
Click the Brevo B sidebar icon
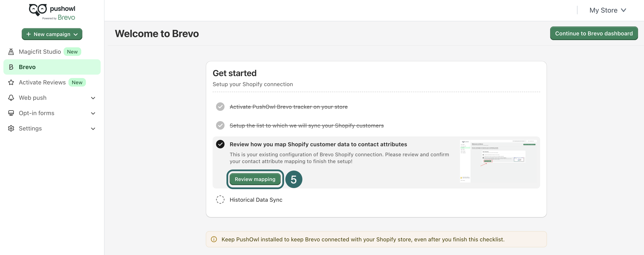(11, 67)
